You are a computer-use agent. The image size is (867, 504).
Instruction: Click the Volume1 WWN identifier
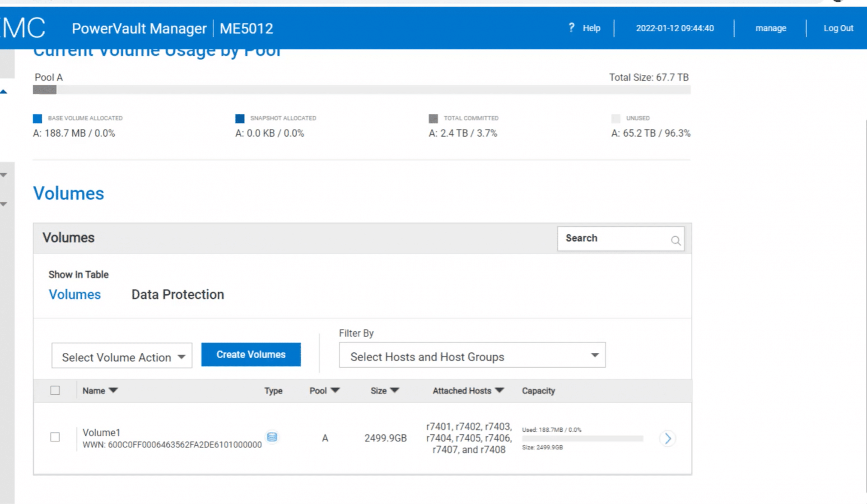[x=172, y=445]
